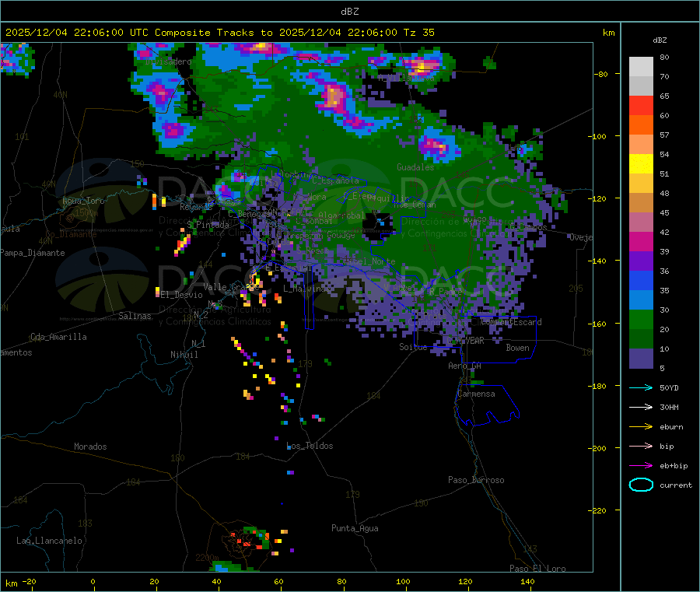Image resolution: width=700 pixels, height=592 pixels.
Task: Click the magenta eb+bip arrow icon
Action: point(641,466)
